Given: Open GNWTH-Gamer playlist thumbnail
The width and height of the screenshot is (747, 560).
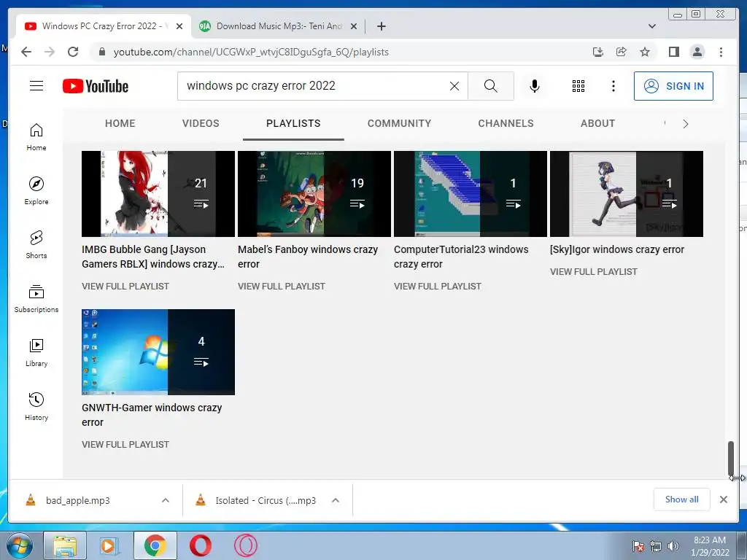Looking at the screenshot, I should point(158,352).
